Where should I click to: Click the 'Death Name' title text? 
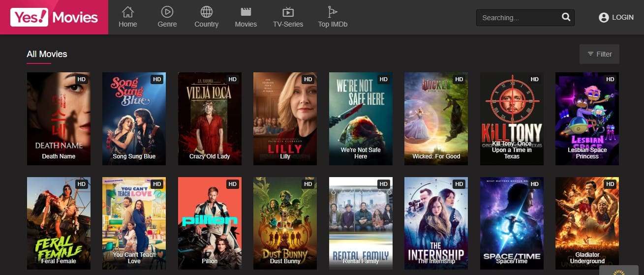(x=59, y=156)
